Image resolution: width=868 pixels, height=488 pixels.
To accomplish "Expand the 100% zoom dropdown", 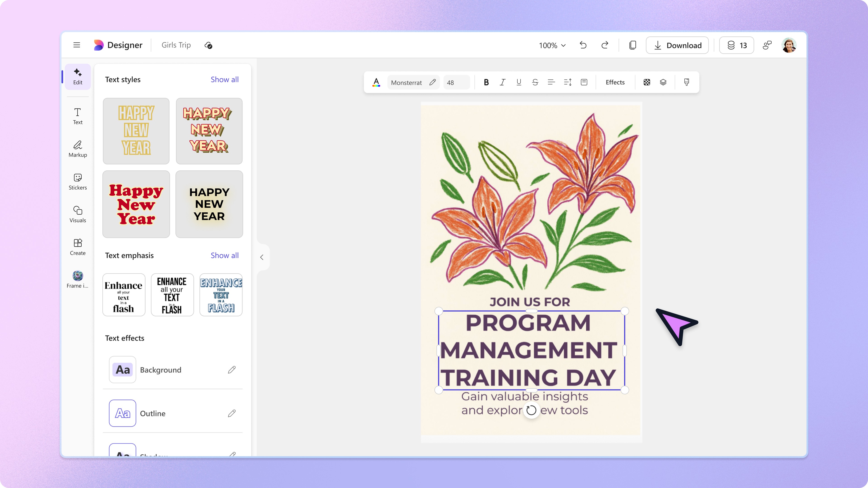I will click(552, 45).
